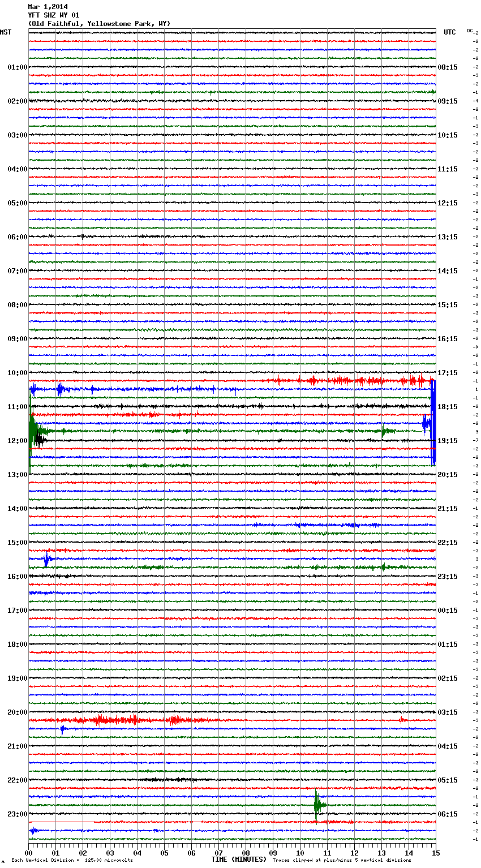
Task: Select the 09:15 UTC time label
Action: (x=448, y=101)
